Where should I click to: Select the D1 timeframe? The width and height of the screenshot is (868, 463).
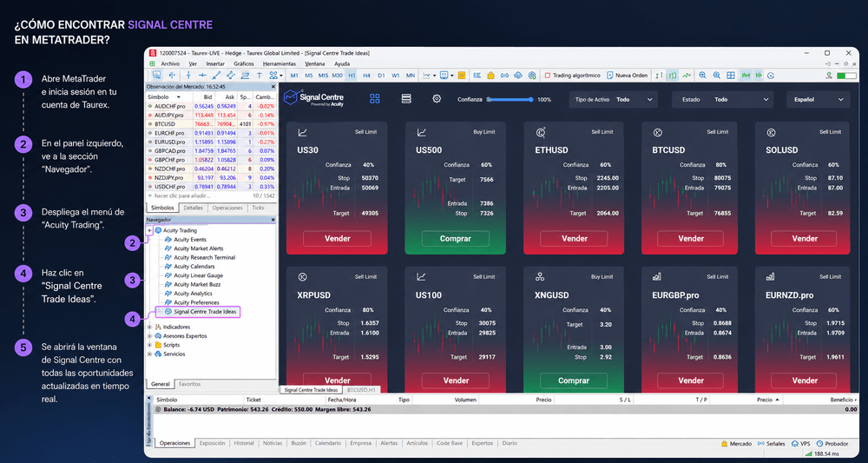(381, 76)
